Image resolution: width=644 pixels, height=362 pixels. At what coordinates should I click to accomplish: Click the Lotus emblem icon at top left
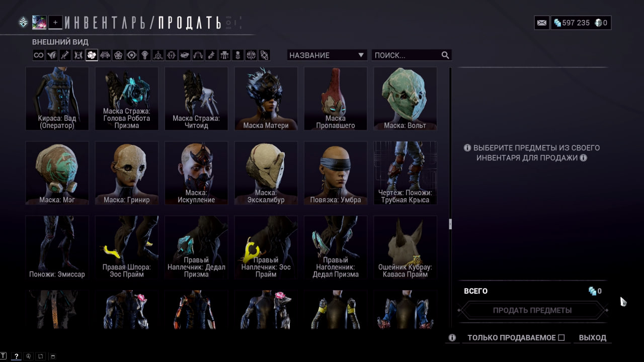tap(23, 22)
